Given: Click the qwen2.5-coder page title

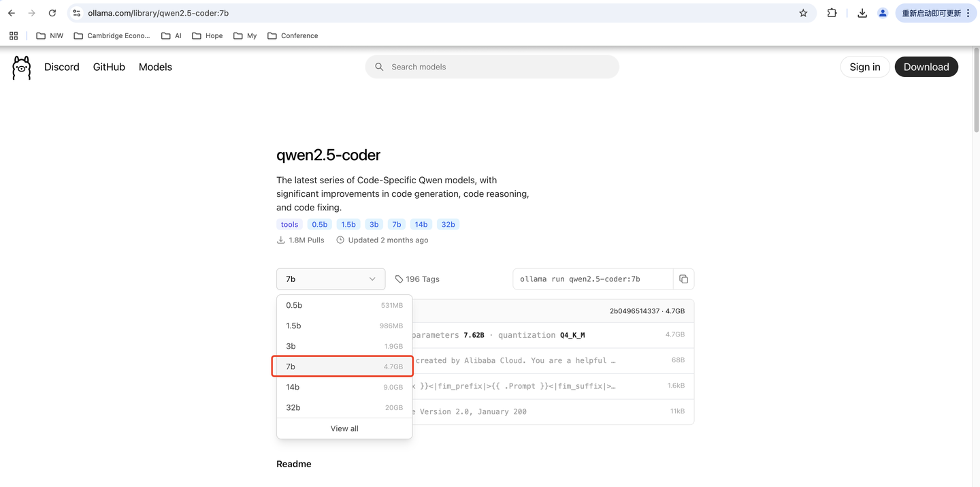Looking at the screenshot, I should tap(328, 155).
